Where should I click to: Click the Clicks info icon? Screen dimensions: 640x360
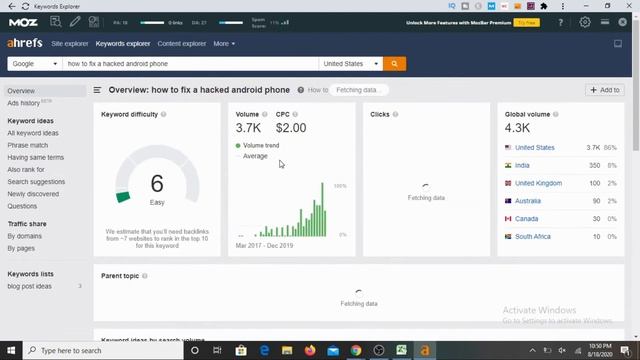click(x=396, y=114)
